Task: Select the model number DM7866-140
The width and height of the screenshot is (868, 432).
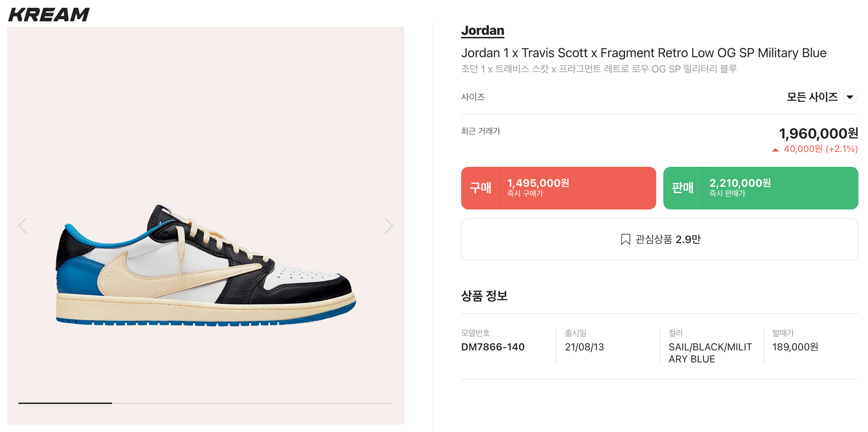Action: 492,347
